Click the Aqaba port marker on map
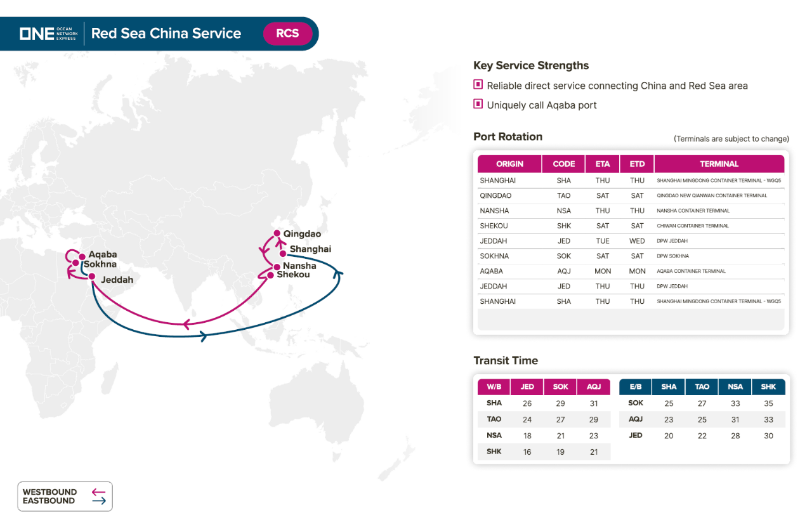The image size is (812, 529). tap(81, 255)
